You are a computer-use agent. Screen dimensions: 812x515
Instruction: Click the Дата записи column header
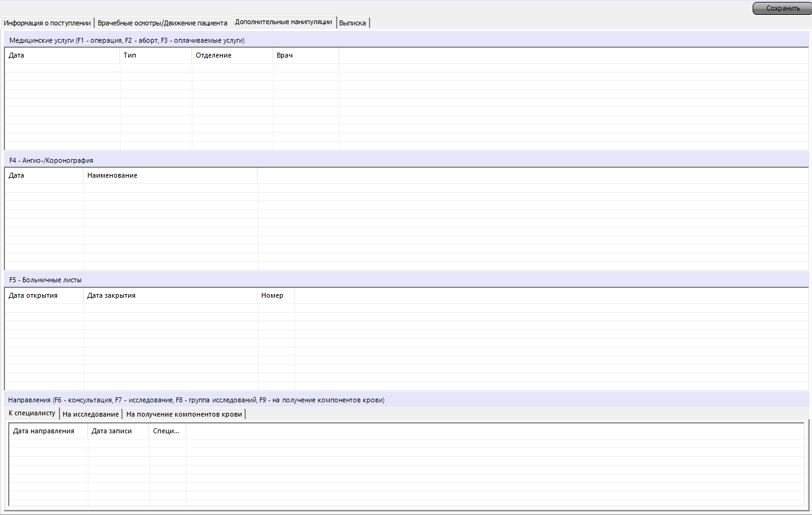[118, 431]
